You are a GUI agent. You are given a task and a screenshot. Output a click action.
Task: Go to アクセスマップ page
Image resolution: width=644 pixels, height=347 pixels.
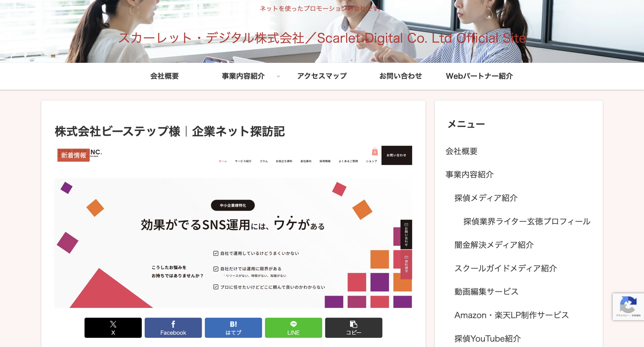(322, 76)
